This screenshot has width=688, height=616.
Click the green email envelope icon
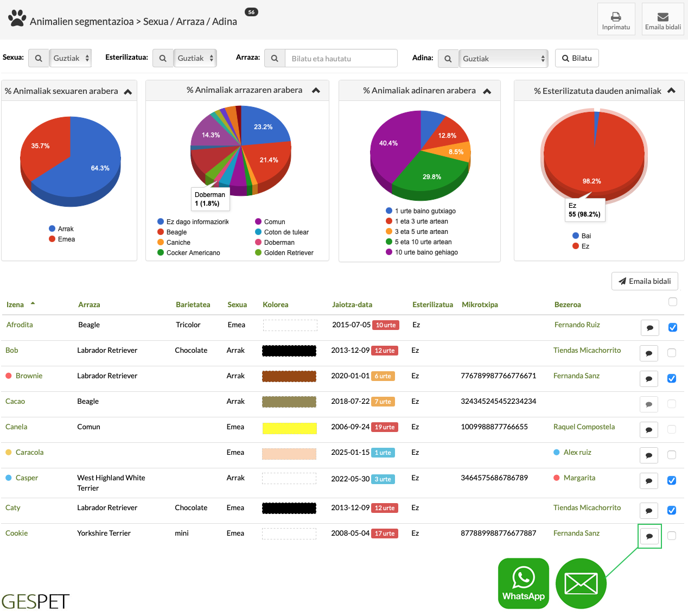click(x=581, y=583)
